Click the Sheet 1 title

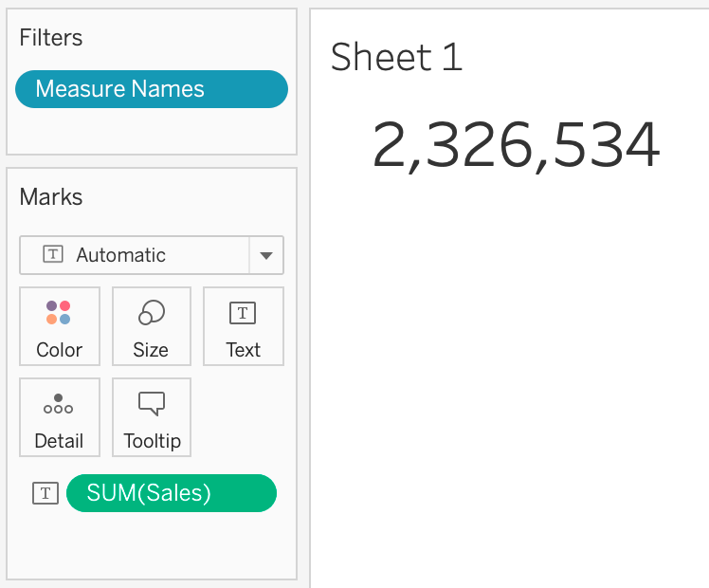tap(396, 58)
